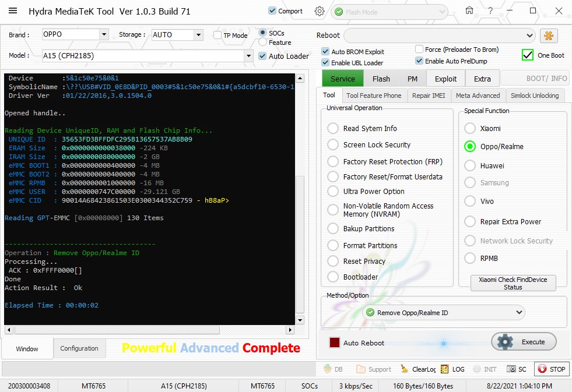Open the Storage dropdown showing AUTO
Viewport: 572px width, 392px height.
(177, 34)
